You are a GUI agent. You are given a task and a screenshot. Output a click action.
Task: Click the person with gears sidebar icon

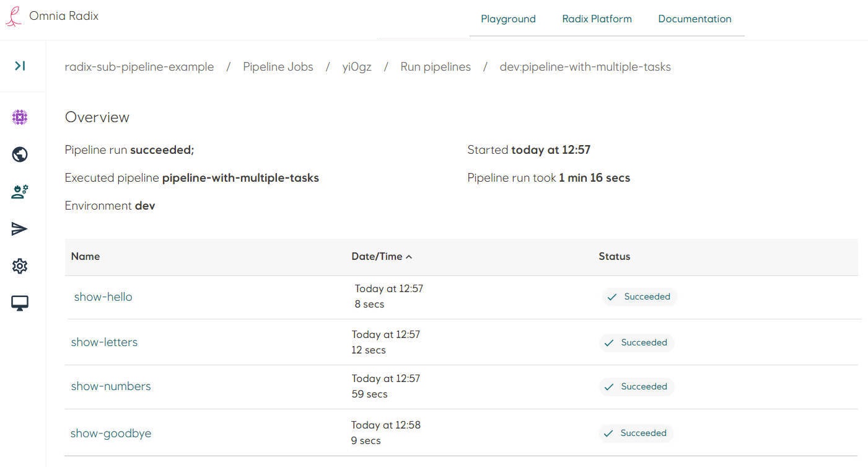click(x=20, y=192)
